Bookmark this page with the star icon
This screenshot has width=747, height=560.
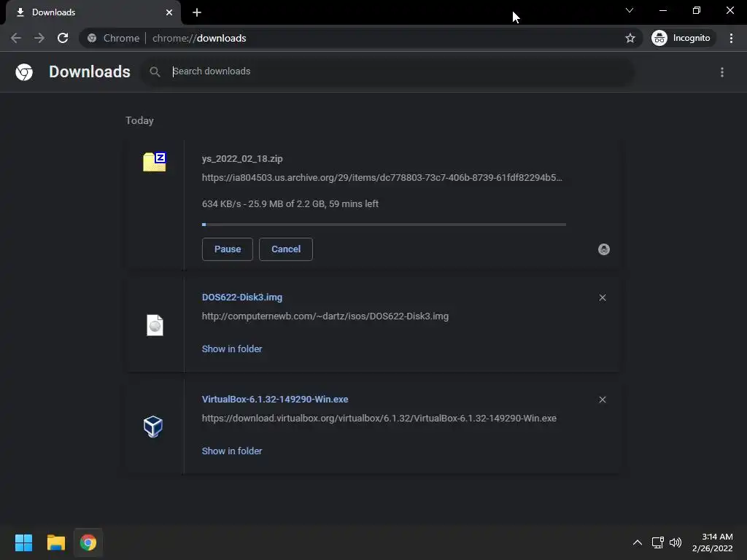point(630,38)
